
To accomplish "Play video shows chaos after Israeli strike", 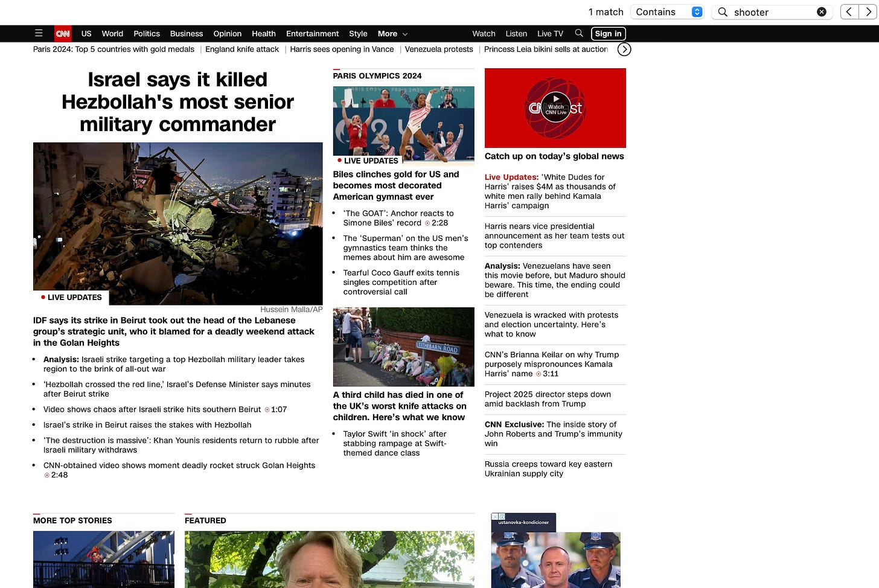I will click(x=165, y=409).
